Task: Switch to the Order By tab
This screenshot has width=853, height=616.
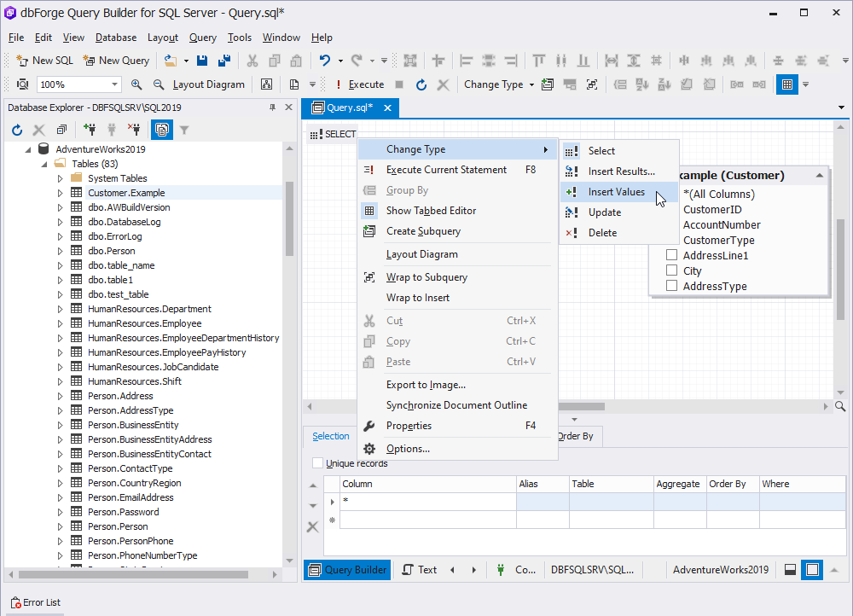Action: pos(576,436)
